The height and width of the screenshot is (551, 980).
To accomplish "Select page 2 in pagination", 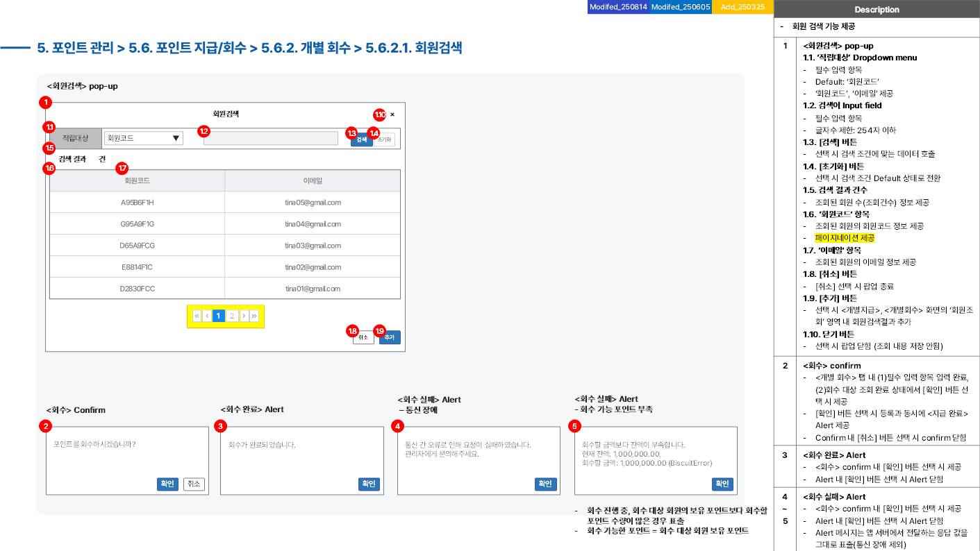I will (232, 316).
